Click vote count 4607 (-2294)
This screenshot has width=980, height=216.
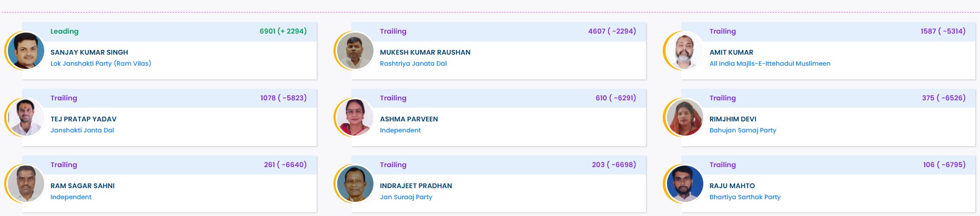[x=612, y=32]
